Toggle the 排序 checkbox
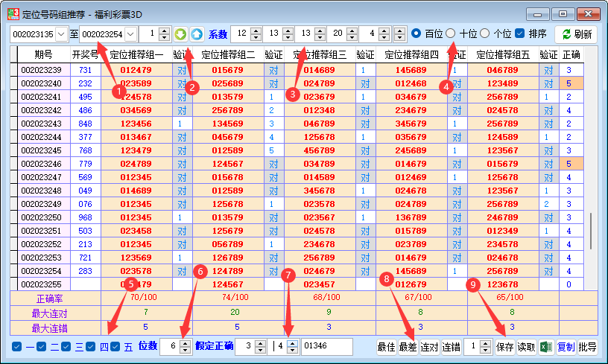The width and height of the screenshot is (608, 364). click(520, 33)
